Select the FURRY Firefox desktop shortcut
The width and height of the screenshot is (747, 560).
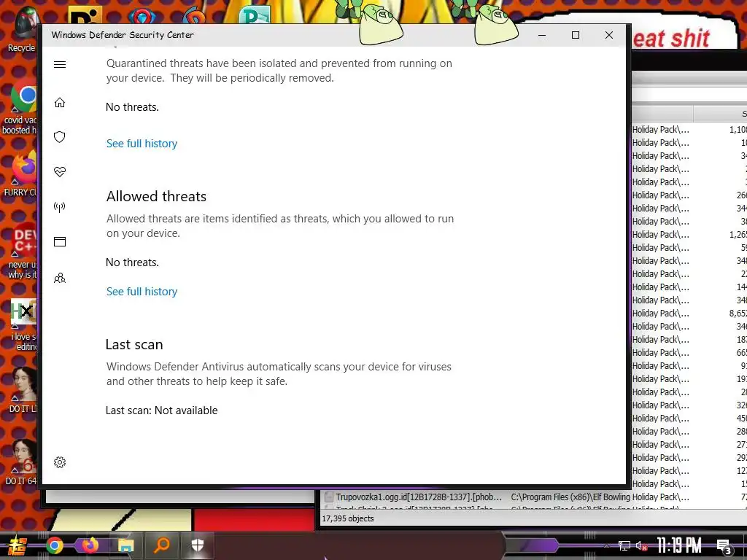tap(20, 174)
